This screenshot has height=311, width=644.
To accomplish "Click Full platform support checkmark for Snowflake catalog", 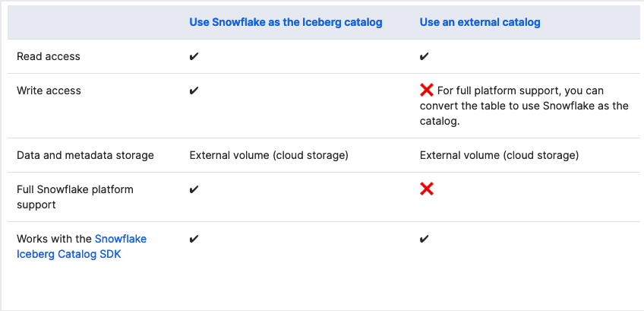I will [x=194, y=189].
